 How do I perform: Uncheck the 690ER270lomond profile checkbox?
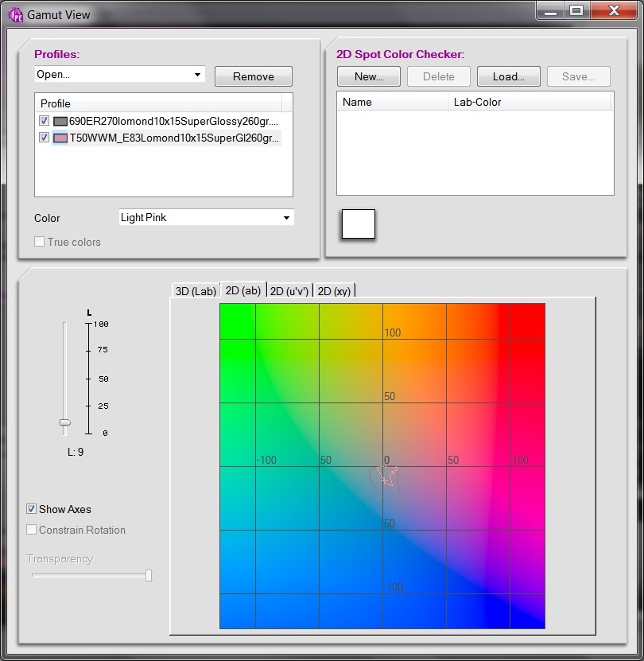[x=44, y=121]
